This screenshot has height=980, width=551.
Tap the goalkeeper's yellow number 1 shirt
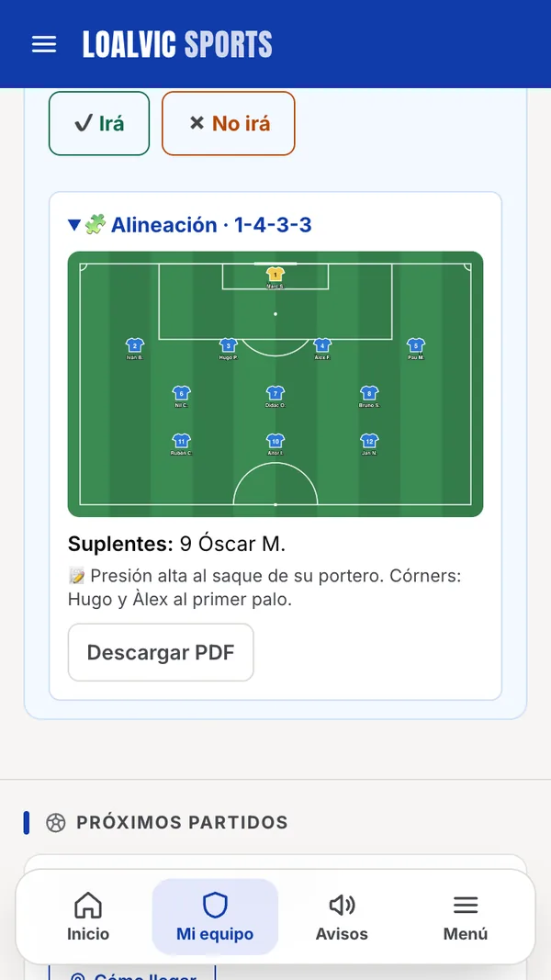[275, 274]
